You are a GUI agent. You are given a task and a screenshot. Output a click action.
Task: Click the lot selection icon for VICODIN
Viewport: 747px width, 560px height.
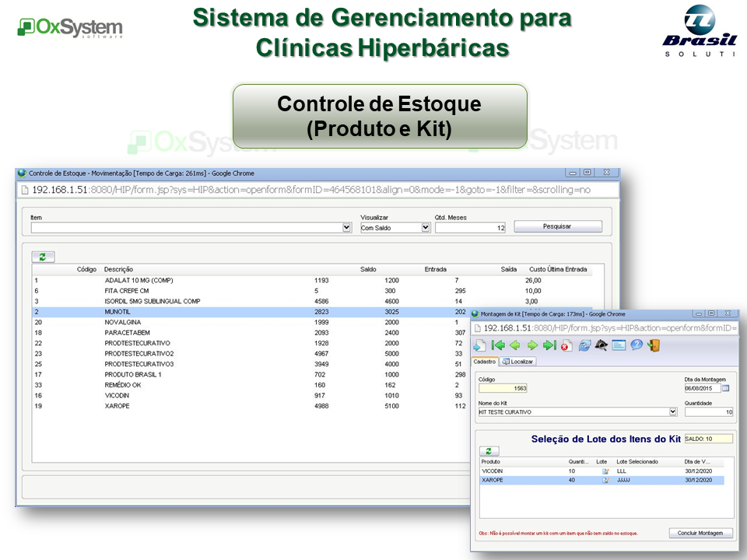[605, 471]
